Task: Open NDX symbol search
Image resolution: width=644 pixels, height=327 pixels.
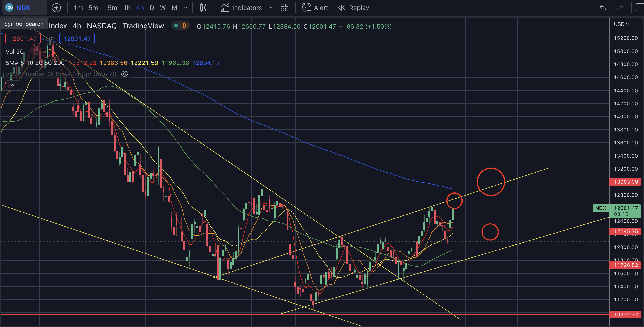Action: click(x=23, y=8)
